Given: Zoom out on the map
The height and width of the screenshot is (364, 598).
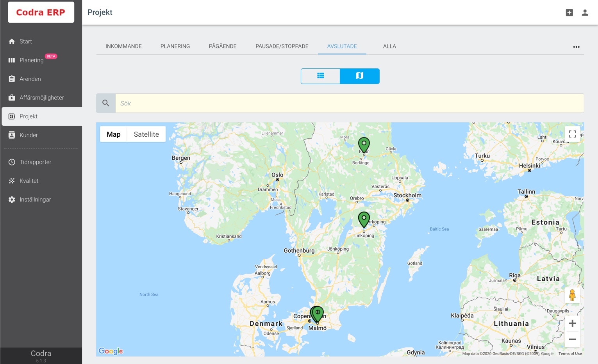Looking at the screenshot, I should [572, 339].
